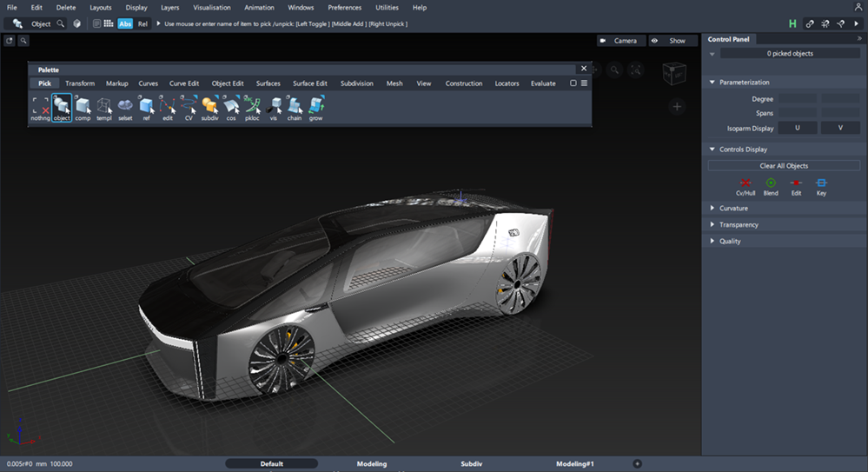The width and height of the screenshot is (868, 472).
Task: Open the Visualisation menu
Action: click(x=211, y=7)
